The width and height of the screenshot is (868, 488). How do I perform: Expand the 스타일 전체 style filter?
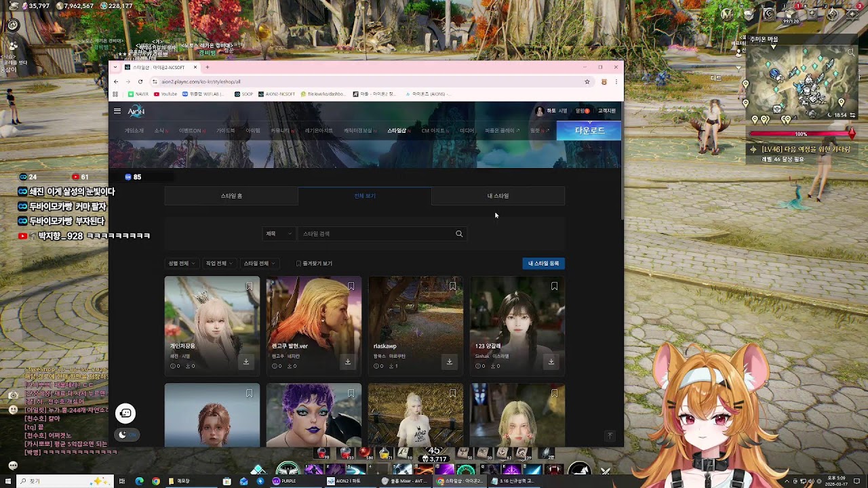pyautogui.click(x=258, y=264)
